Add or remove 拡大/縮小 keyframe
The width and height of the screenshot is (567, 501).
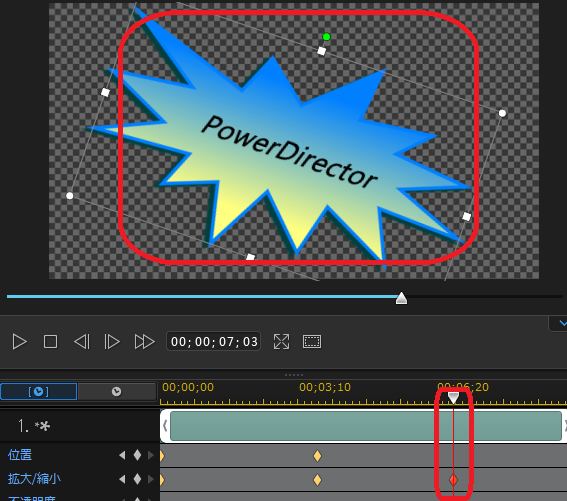(137, 479)
